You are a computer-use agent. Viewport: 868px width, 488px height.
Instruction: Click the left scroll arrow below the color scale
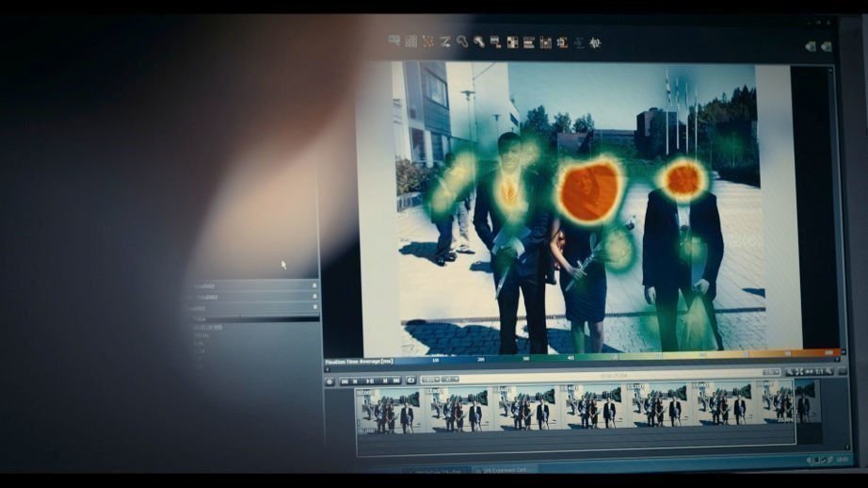pos(328,369)
